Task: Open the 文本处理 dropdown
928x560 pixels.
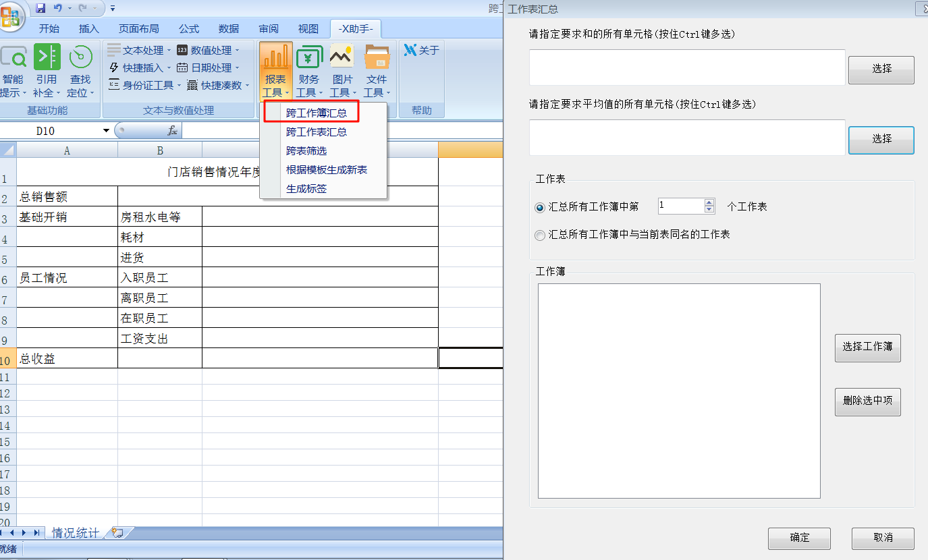Action: point(140,50)
